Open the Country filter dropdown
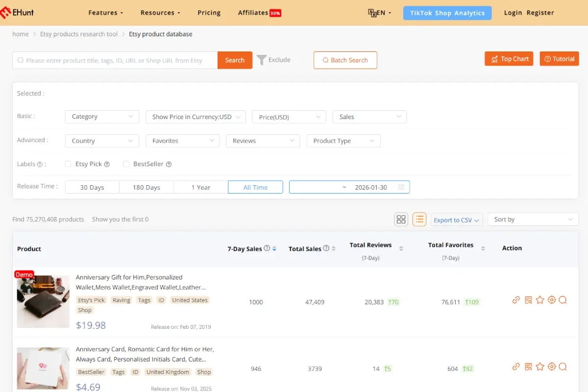This screenshot has width=588, height=392. [x=101, y=141]
